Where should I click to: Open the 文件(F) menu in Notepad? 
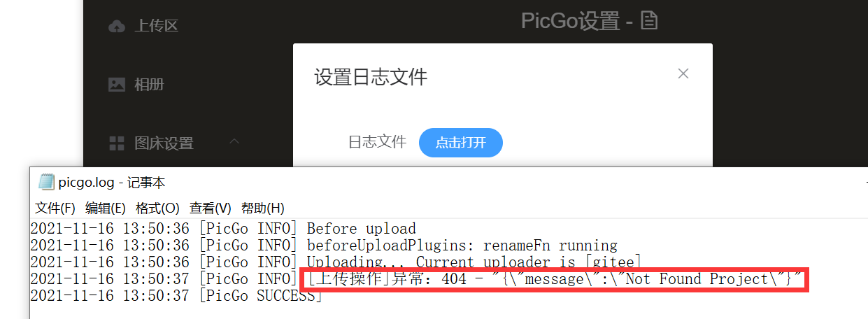(55, 208)
